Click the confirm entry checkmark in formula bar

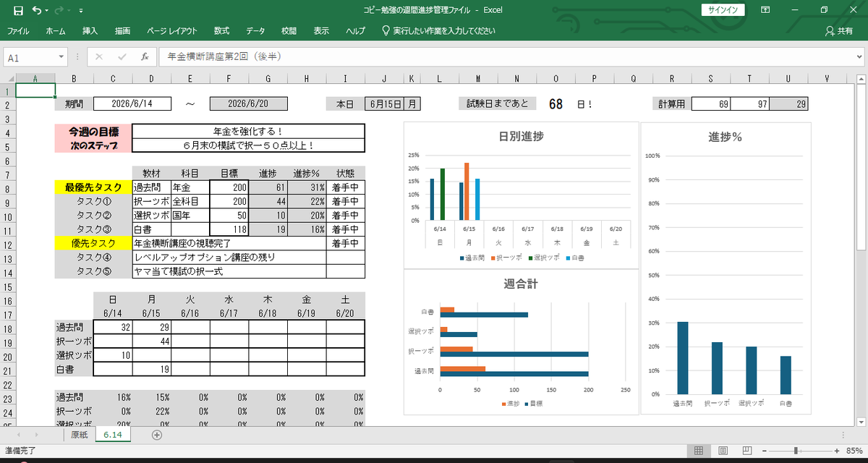pyautogui.click(x=122, y=56)
